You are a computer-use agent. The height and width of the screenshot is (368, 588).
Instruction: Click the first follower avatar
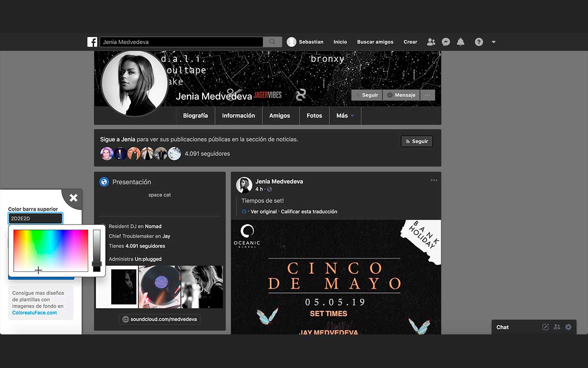coord(107,154)
